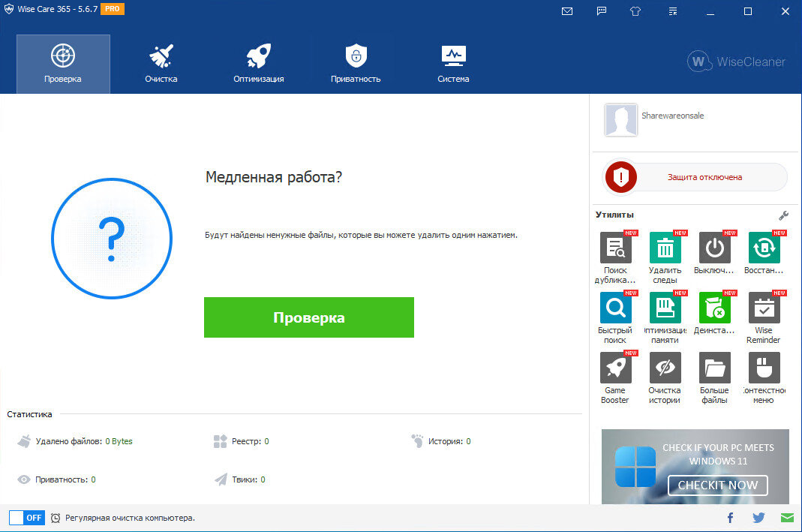Open the Система tab
802x532 pixels.
[x=452, y=63]
